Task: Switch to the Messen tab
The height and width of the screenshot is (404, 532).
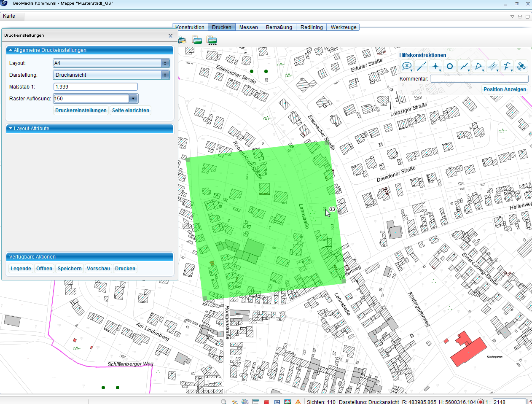Action: (248, 27)
